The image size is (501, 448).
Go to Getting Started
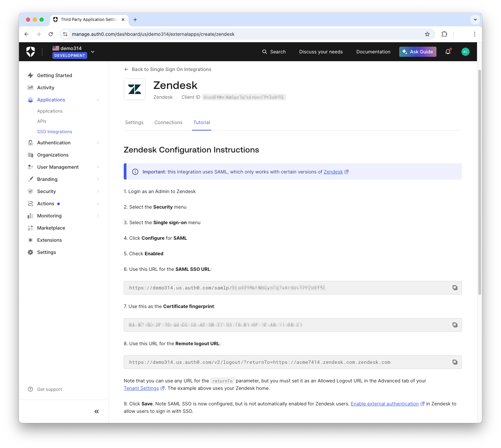54,75
